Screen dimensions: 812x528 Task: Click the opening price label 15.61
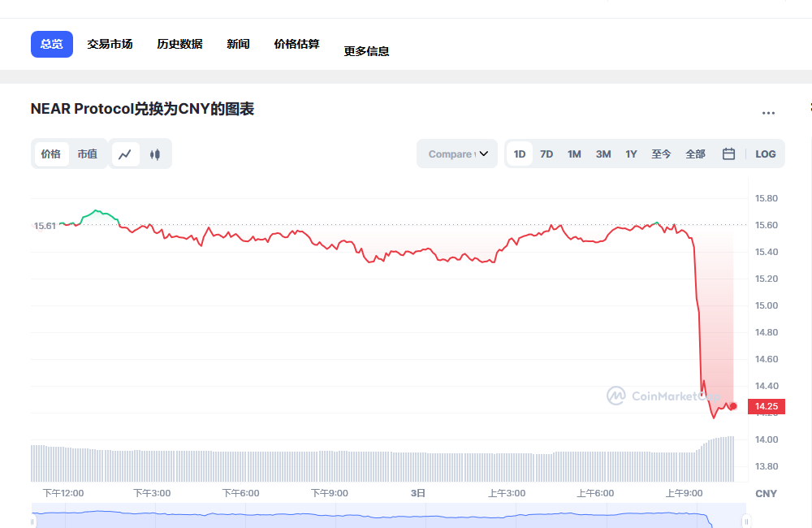45,226
